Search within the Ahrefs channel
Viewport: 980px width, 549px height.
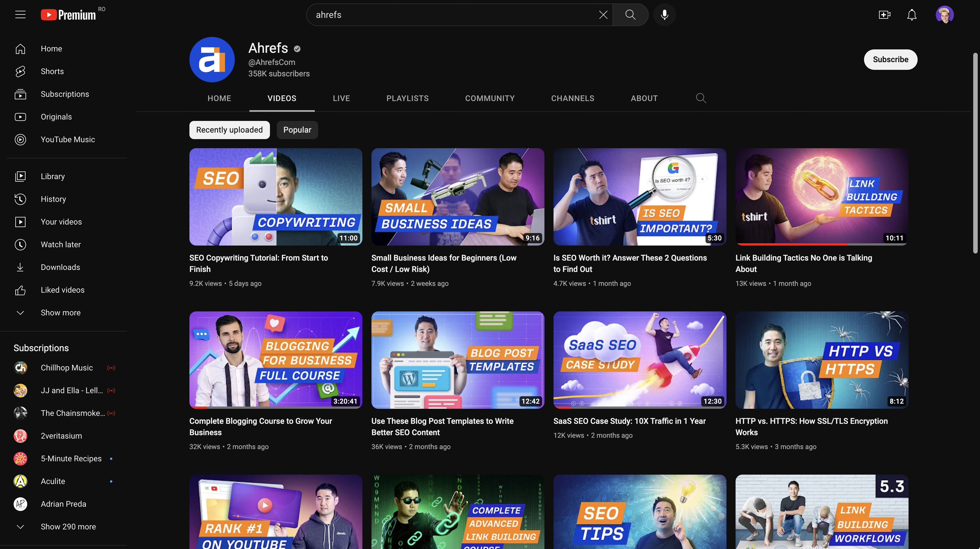[x=701, y=98]
